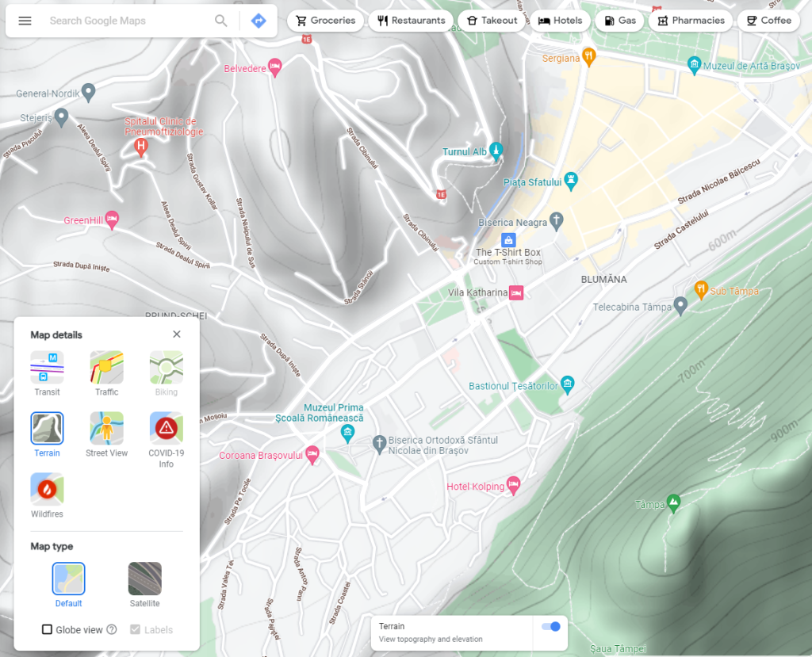Click the Stejeriș location pin
Screen dimensions: 812x657
pyautogui.click(x=62, y=117)
